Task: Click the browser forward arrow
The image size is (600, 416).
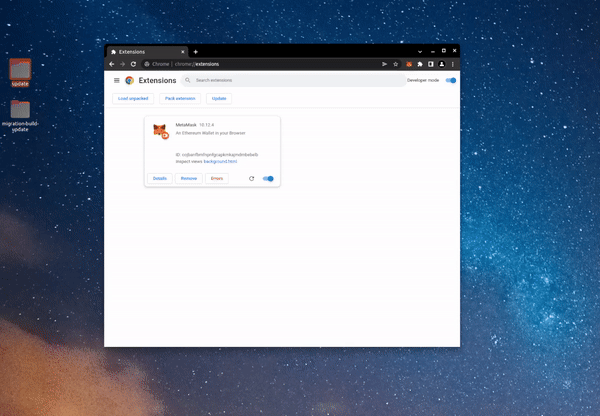Action: pos(122,64)
